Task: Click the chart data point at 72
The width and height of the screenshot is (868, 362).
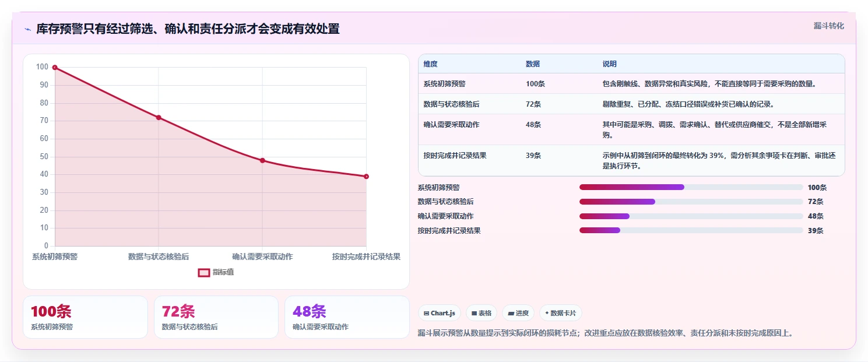Action: click(159, 118)
